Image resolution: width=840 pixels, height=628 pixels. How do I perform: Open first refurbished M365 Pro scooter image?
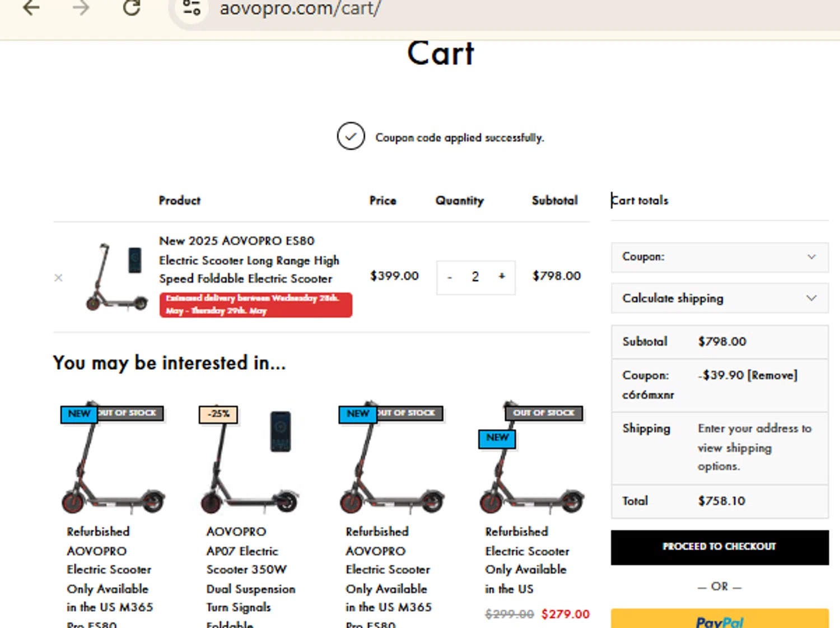(113, 458)
